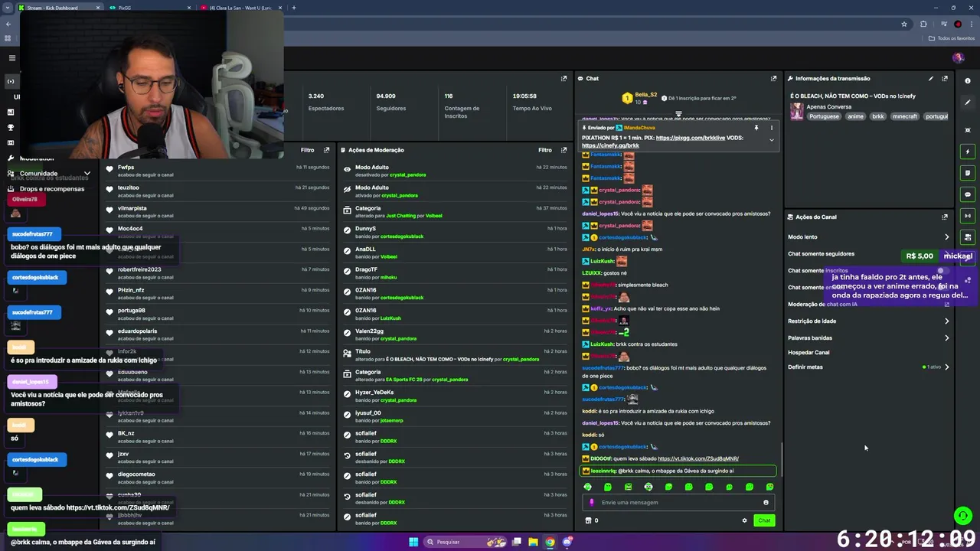980x551 pixels.
Task: Open Drops e recompensas sidebar item
Action: point(51,189)
